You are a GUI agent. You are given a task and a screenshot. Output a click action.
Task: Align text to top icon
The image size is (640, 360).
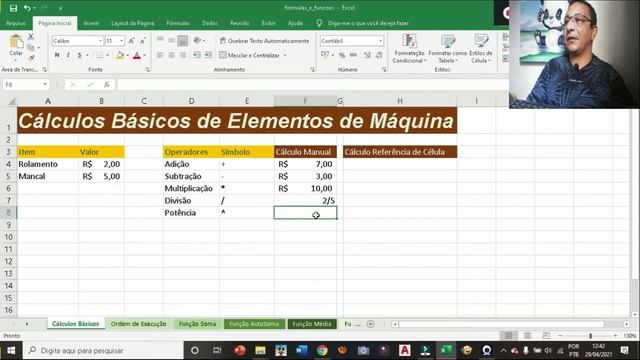click(160, 40)
